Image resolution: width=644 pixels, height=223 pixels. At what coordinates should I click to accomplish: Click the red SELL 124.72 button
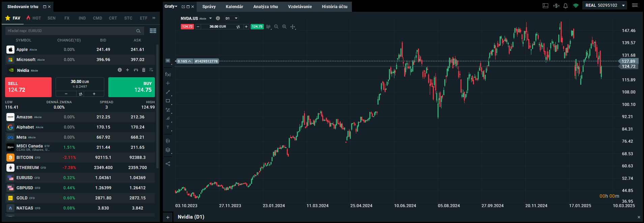coord(28,87)
